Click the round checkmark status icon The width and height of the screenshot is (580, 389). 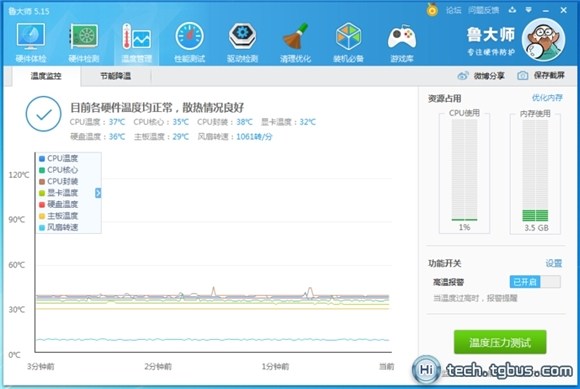[44, 114]
